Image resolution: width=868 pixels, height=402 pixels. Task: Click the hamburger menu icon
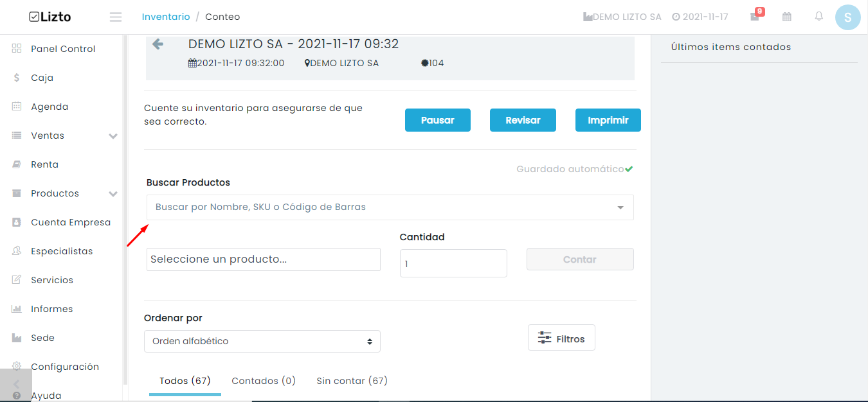116,17
